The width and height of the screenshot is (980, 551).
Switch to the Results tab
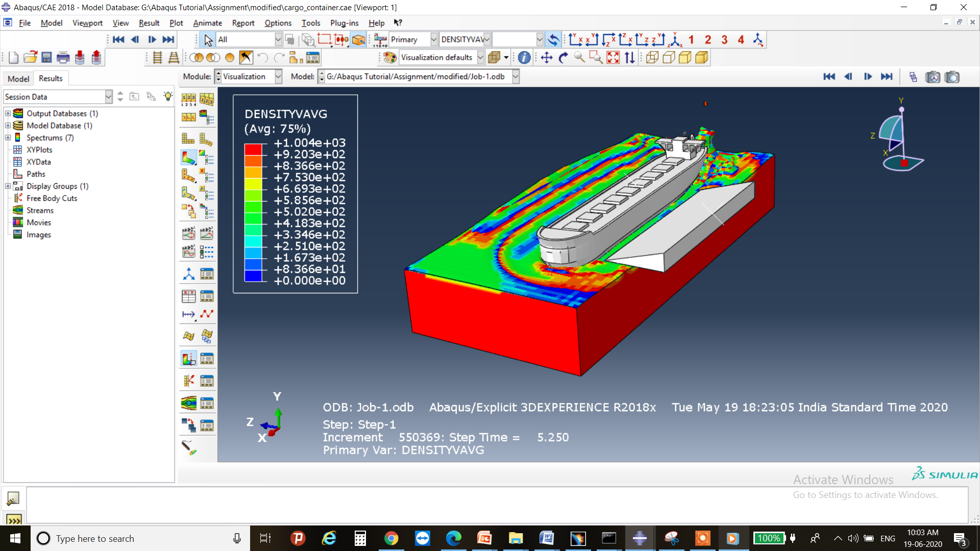(51, 78)
